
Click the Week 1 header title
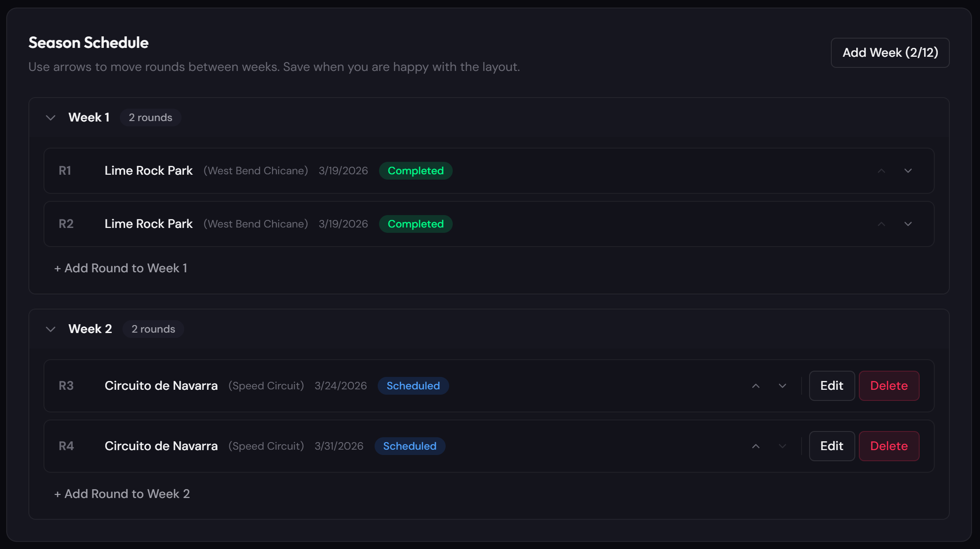click(89, 118)
